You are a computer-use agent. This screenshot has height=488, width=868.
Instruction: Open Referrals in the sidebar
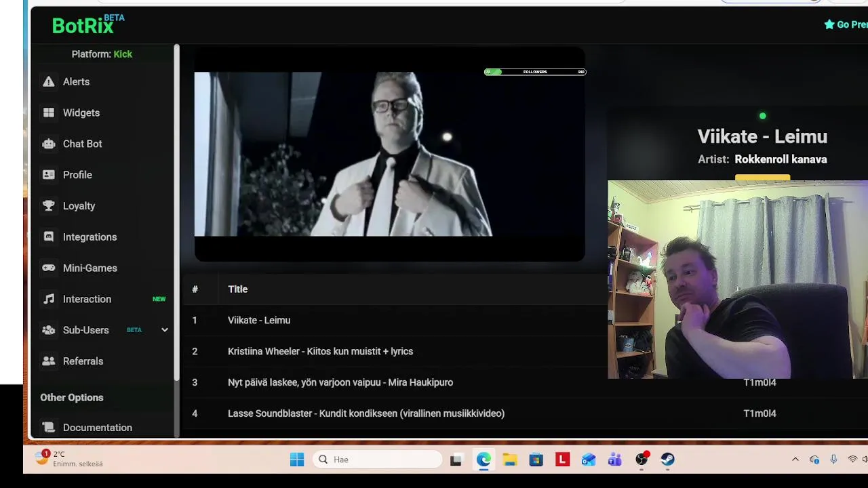click(83, 361)
